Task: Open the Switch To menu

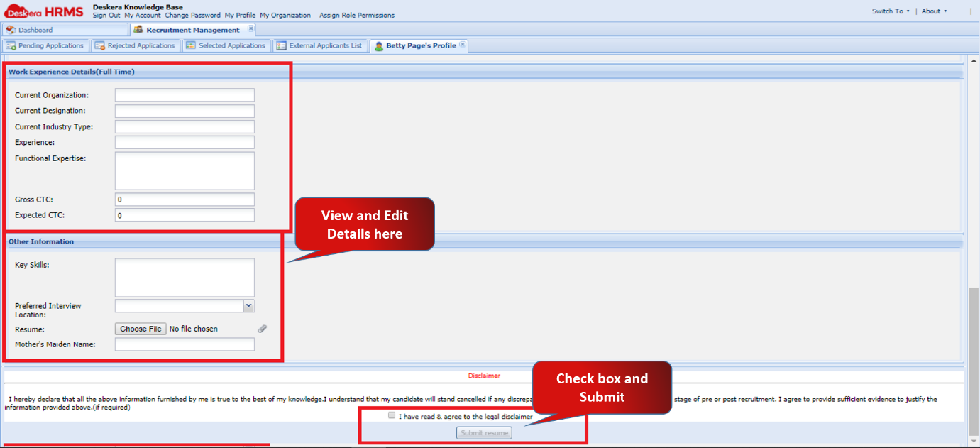Action: click(891, 11)
